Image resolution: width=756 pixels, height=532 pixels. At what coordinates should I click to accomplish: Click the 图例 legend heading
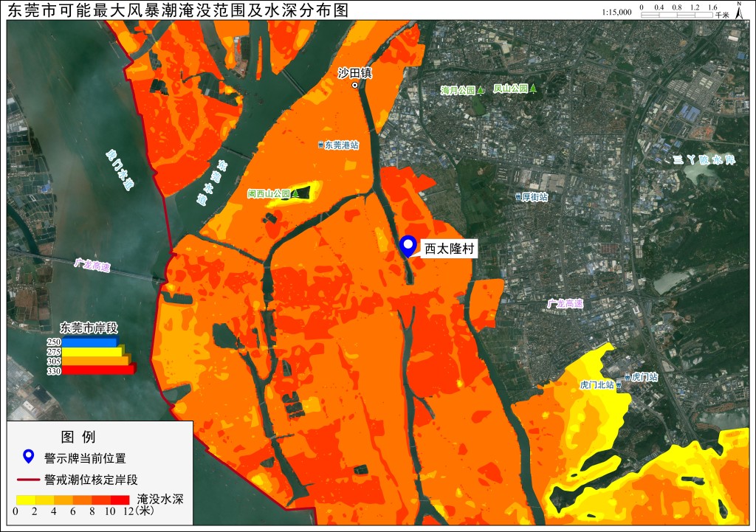(78, 437)
